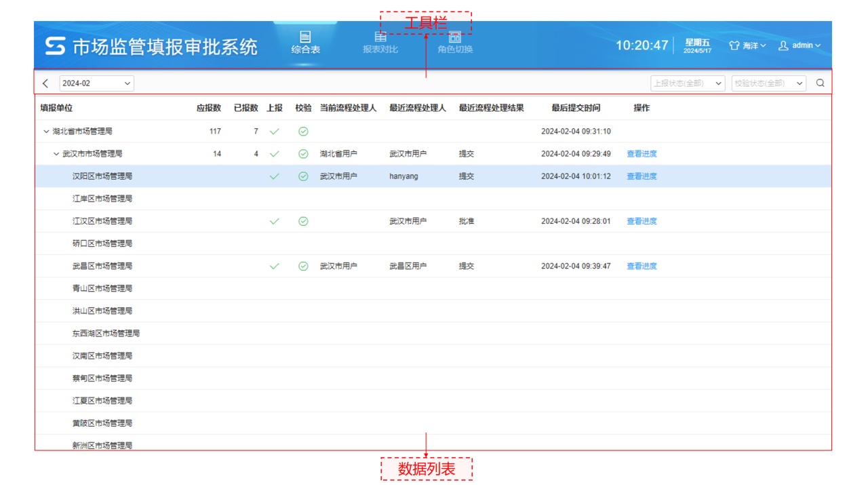Click the shirt-shaped theme icon beside 海洋
This screenshot has width=868, height=485.
click(735, 45)
